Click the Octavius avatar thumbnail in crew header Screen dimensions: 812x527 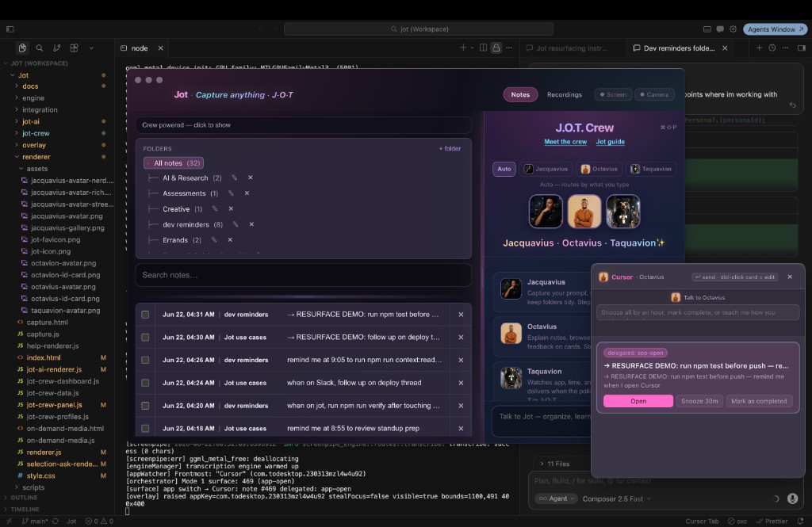[584, 212]
